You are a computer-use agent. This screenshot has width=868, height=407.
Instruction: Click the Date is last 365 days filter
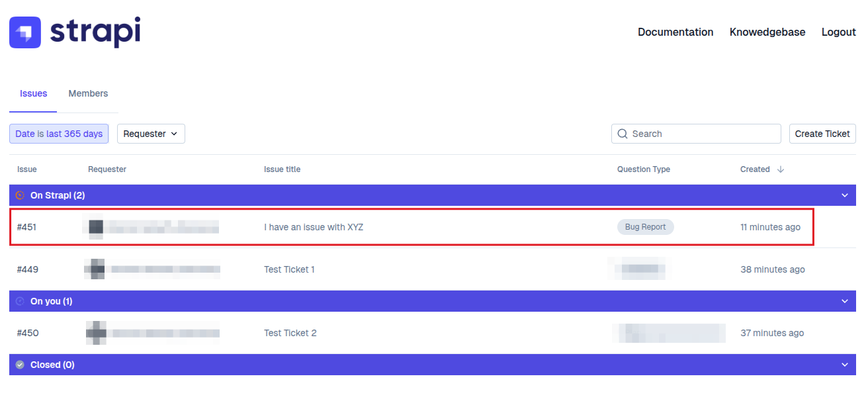point(59,134)
